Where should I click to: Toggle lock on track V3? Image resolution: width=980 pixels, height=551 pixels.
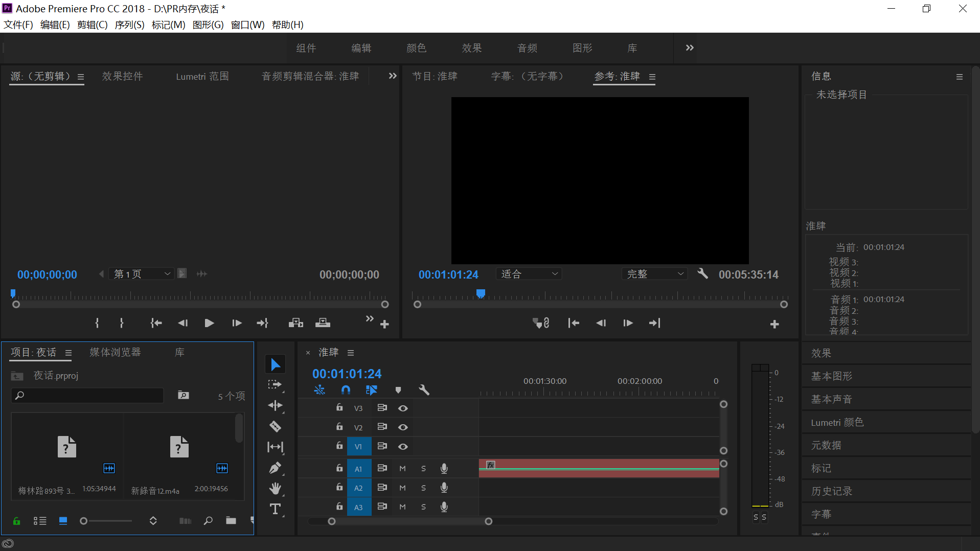tap(339, 407)
